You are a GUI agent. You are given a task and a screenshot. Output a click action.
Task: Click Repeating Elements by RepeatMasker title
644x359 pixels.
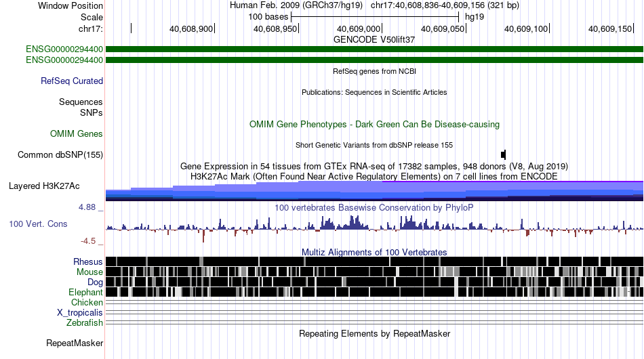[x=375, y=333]
